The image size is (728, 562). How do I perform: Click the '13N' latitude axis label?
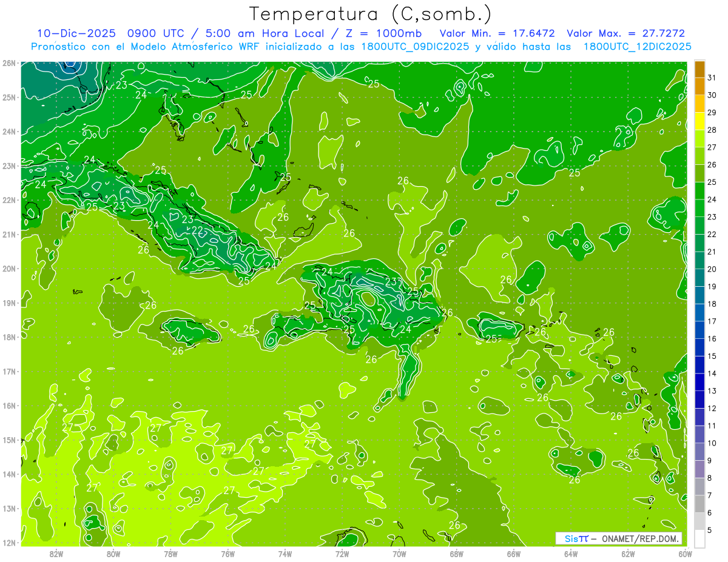[x=8, y=508]
